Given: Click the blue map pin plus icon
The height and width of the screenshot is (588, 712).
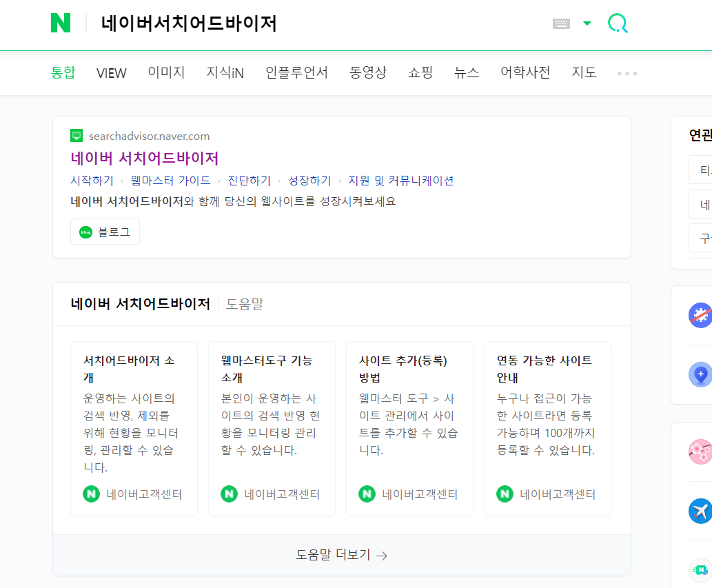Looking at the screenshot, I should 701,374.
